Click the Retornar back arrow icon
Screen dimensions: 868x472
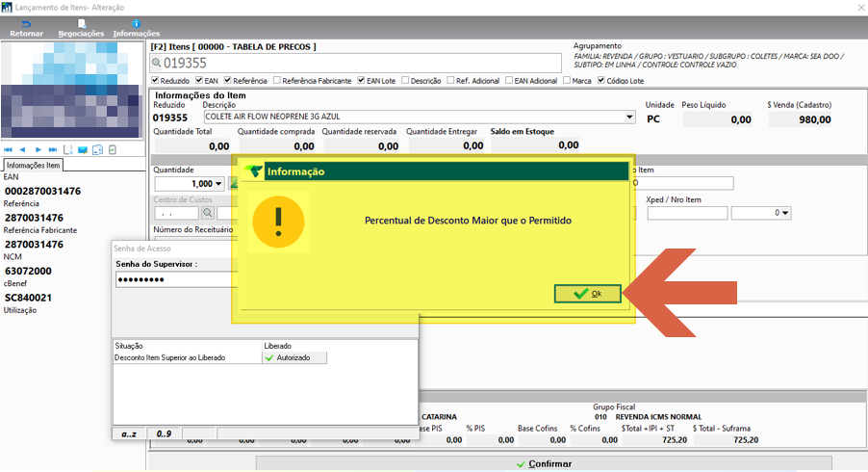pos(25,24)
